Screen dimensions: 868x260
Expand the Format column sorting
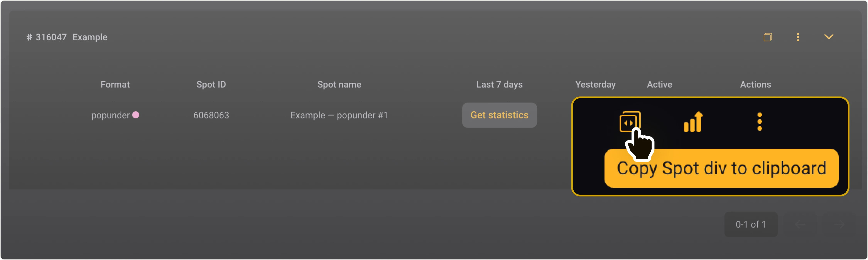coord(115,84)
